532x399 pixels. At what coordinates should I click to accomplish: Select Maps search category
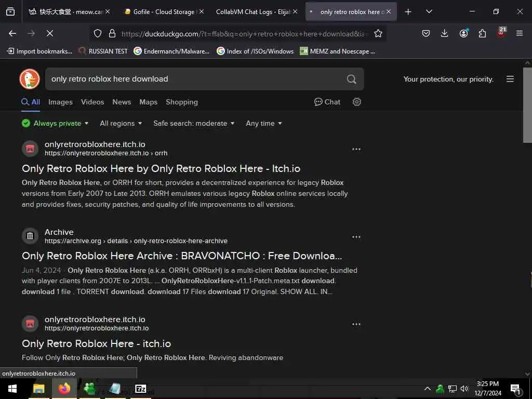148,102
